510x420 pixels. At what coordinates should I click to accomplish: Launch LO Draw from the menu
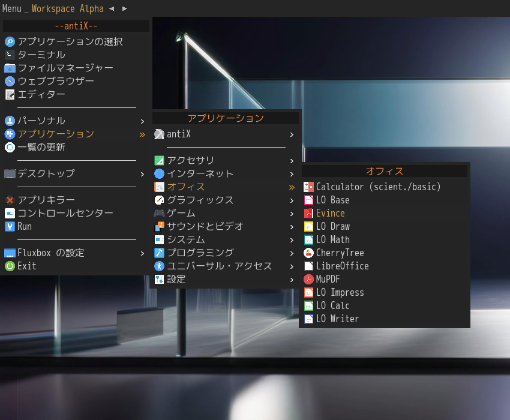(385, 226)
